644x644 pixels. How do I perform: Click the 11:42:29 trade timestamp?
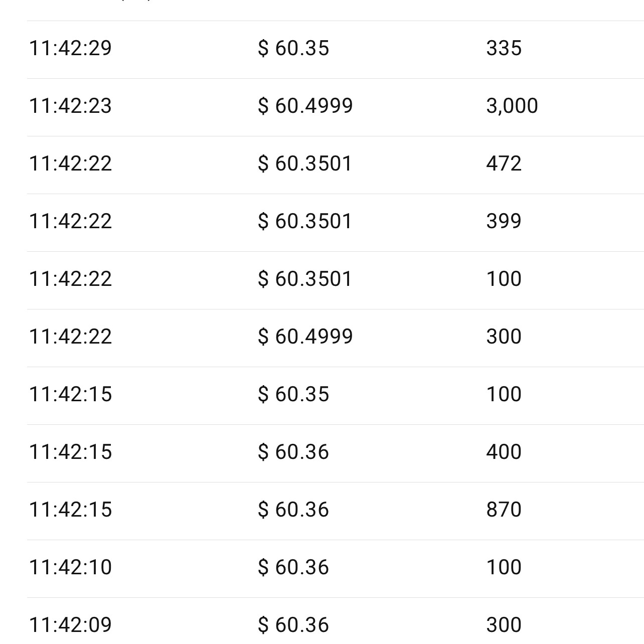pos(70,49)
